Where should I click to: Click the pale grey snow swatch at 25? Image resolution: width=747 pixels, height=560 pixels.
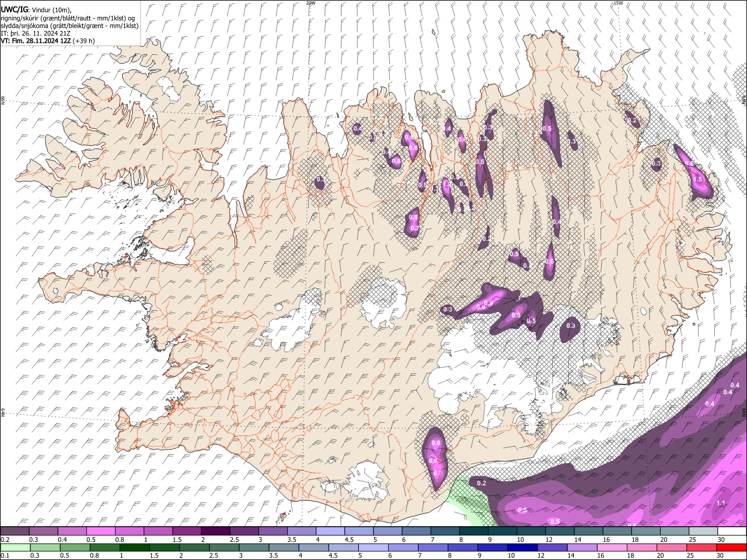[x=703, y=531]
